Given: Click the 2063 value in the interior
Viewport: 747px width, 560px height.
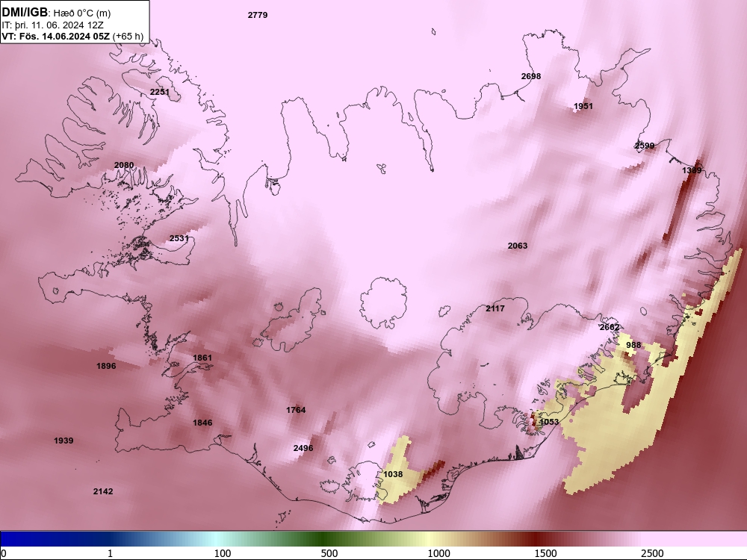Looking at the screenshot, I should pyautogui.click(x=518, y=246).
